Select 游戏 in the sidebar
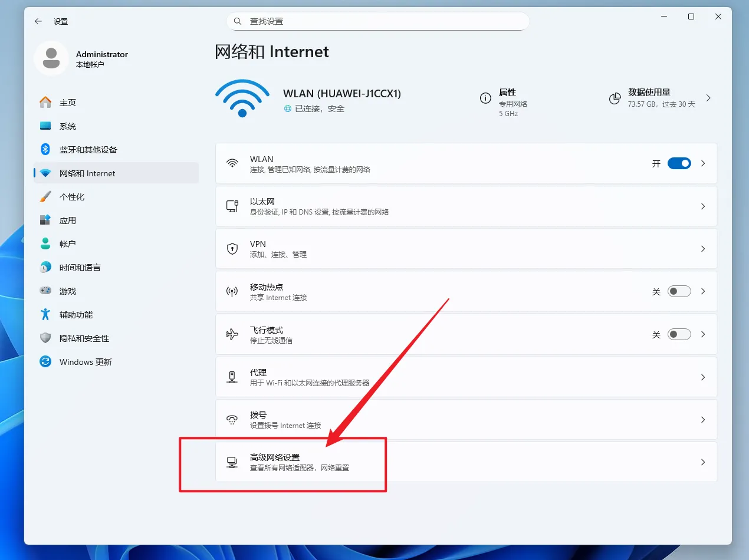 [116, 291]
